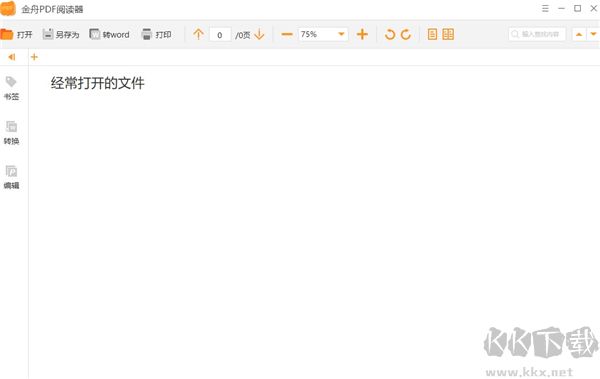Click the page number input box
The width and height of the screenshot is (600, 379).
pos(220,34)
